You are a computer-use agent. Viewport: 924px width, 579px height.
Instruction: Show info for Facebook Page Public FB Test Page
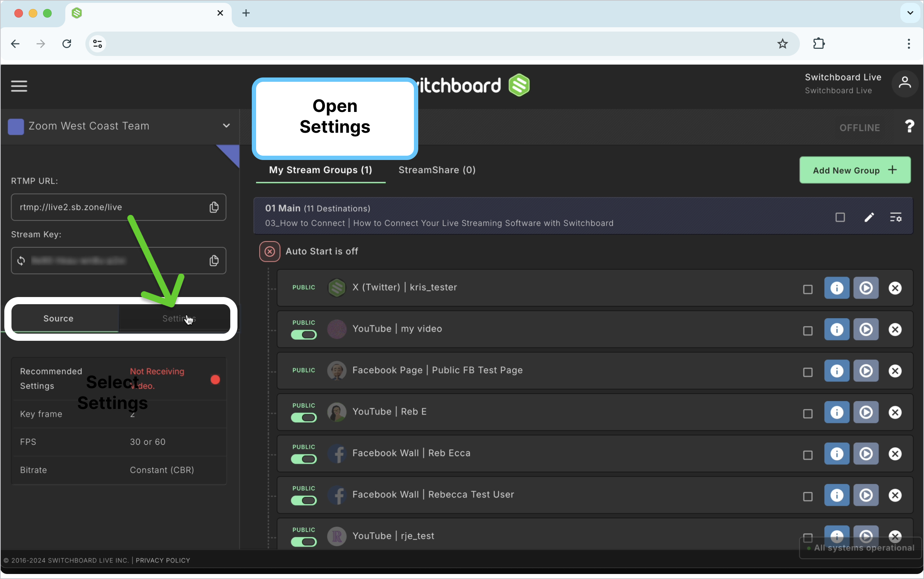[x=837, y=371]
